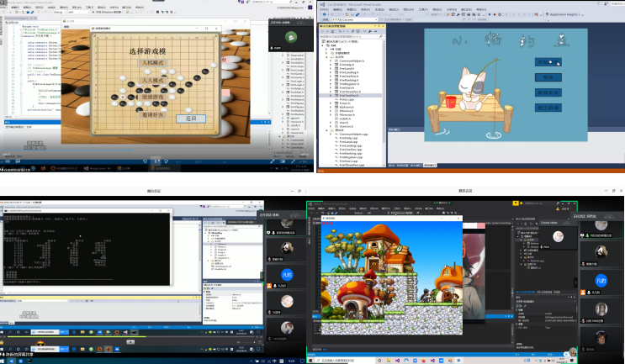Image resolution: width=625 pixels, height=364 pixels.
Task: Click the Go video playback progress handle
Action: pyautogui.click(x=131, y=150)
